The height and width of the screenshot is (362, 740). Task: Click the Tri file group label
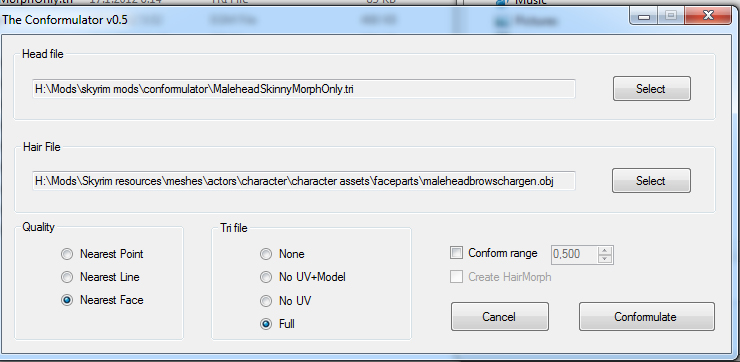click(234, 228)
